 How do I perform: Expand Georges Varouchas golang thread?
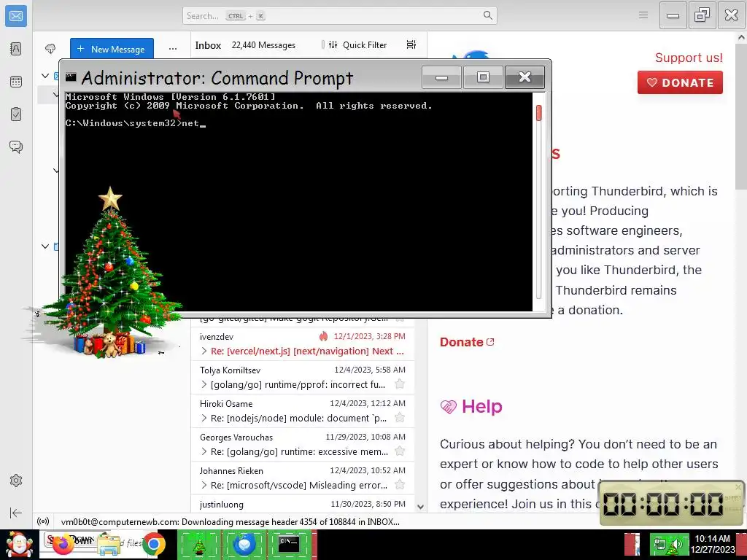(x=204, y=451)
